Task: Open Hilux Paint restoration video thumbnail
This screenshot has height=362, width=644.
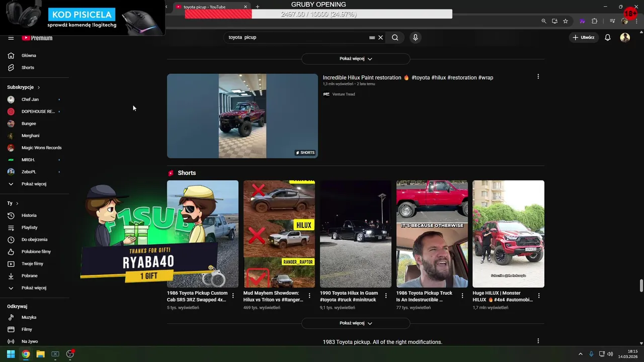Action: pyautogui.click(x=243, y=116)
